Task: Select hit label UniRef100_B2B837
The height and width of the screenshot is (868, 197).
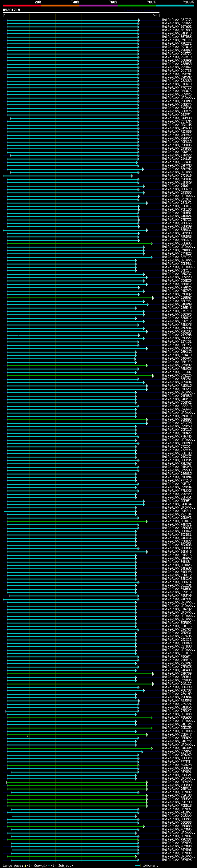Action: pyautogui.click(x=177, y=230)
